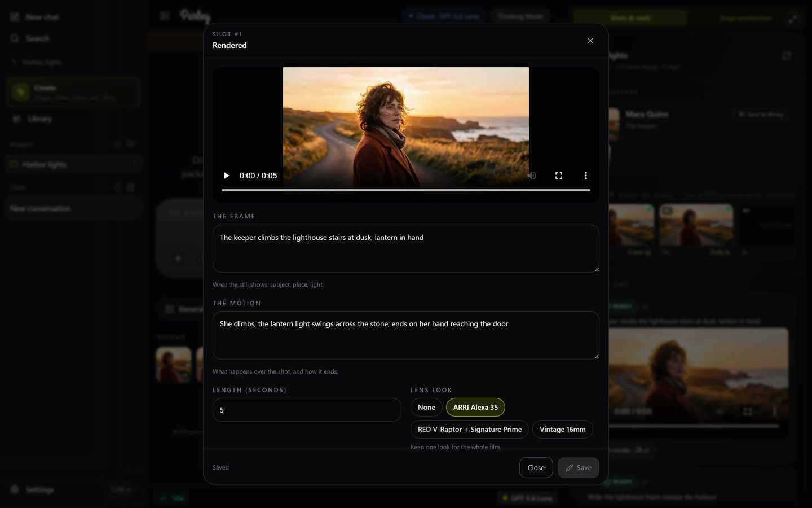Focus the Length (seconds) input field

(x=307, y=410)
